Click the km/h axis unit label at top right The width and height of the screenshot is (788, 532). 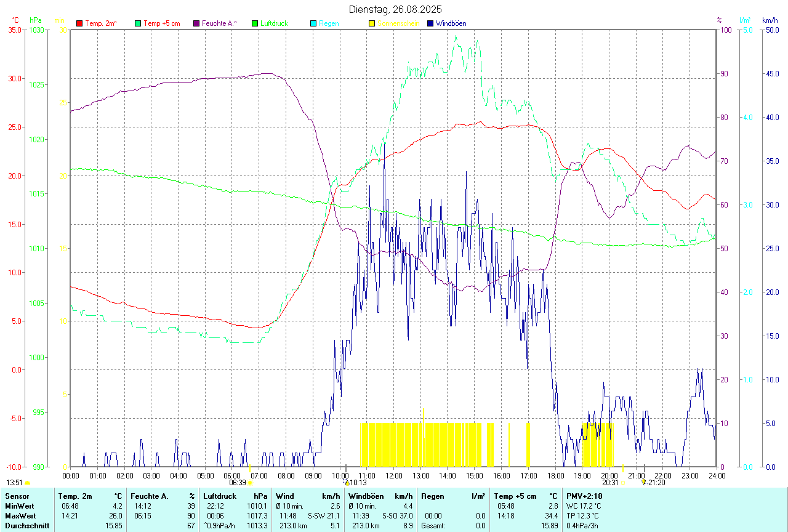point(770,20)
